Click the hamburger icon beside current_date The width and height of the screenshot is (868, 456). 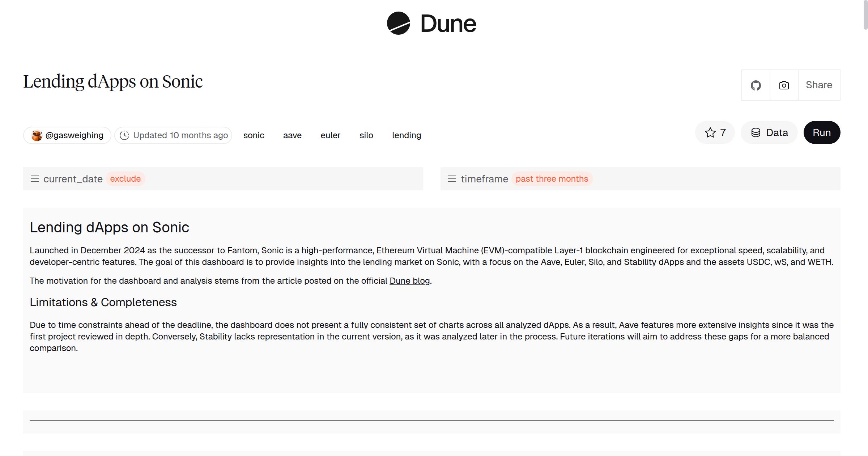click(x=35, y=179)
